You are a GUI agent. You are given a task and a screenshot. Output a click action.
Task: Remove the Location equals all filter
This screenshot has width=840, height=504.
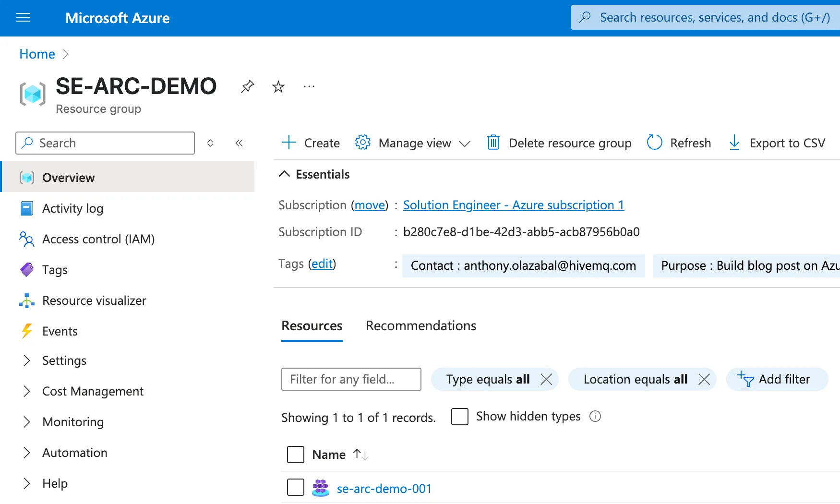[x=704, y=379]
